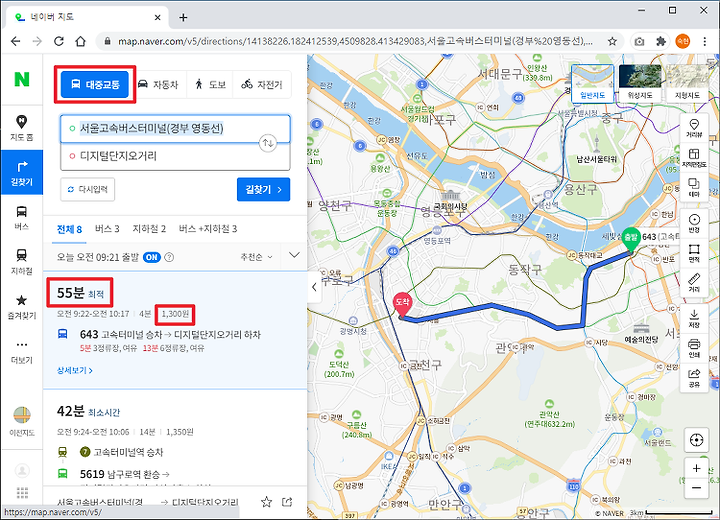Show 버스+지하철 3 routes tab
The image size is (720, 520).
click(x=208, y=229)
